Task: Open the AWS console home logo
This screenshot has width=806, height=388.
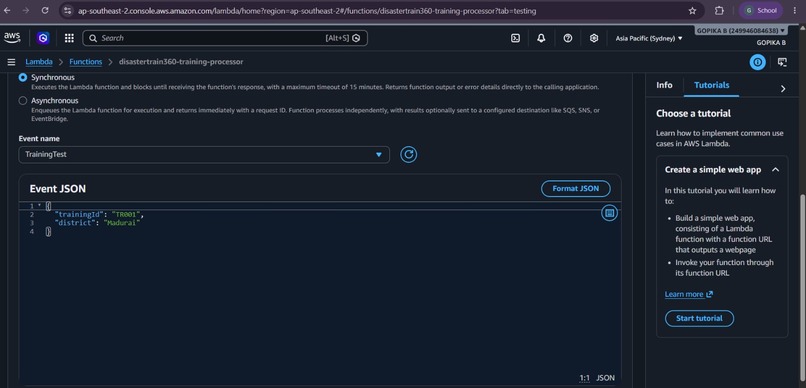Action: 12,38
